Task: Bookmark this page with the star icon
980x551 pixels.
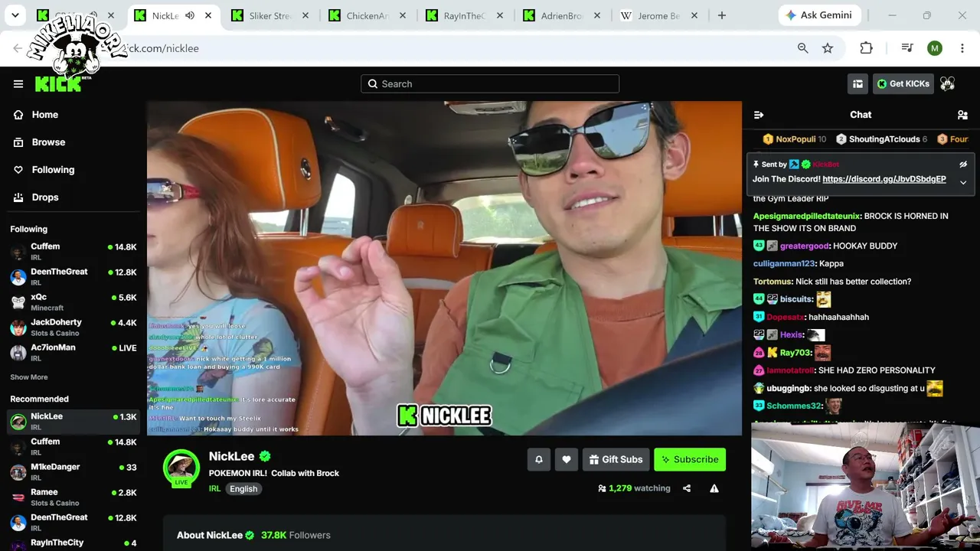Action: coord(828,48)
